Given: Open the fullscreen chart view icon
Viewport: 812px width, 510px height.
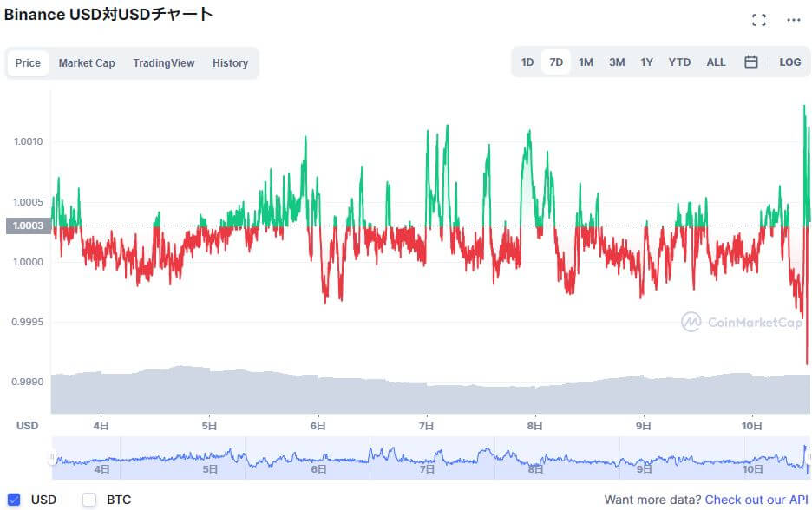Looking at the screenshot, I should click(759, 20).
